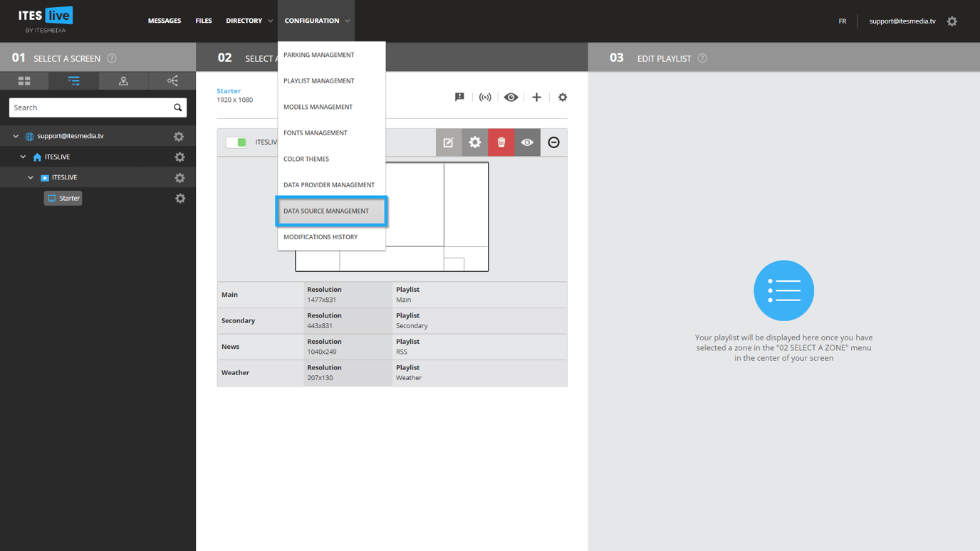
Task: Select the Main zone row
Action: [x=392, y=295]
